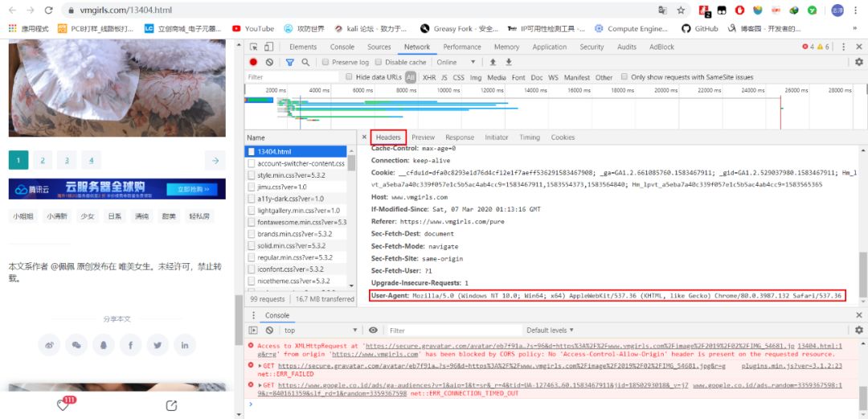Viewport: 868px width, 419px height.
Task: Click the QQ bell share icon
Action: (x=104, y=345)
